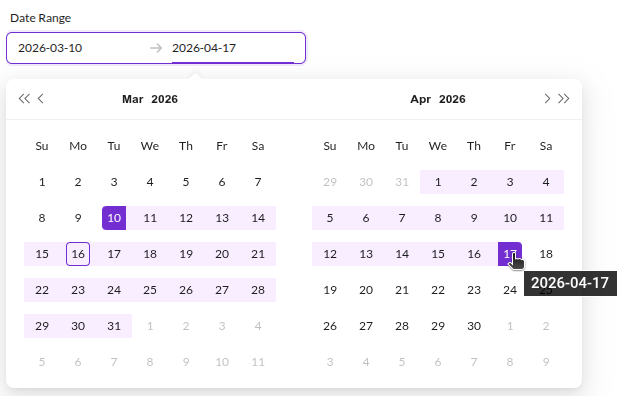Jump to next year with double-right arrow
Viewport: 623px width, 396px height.
point(563,99)
